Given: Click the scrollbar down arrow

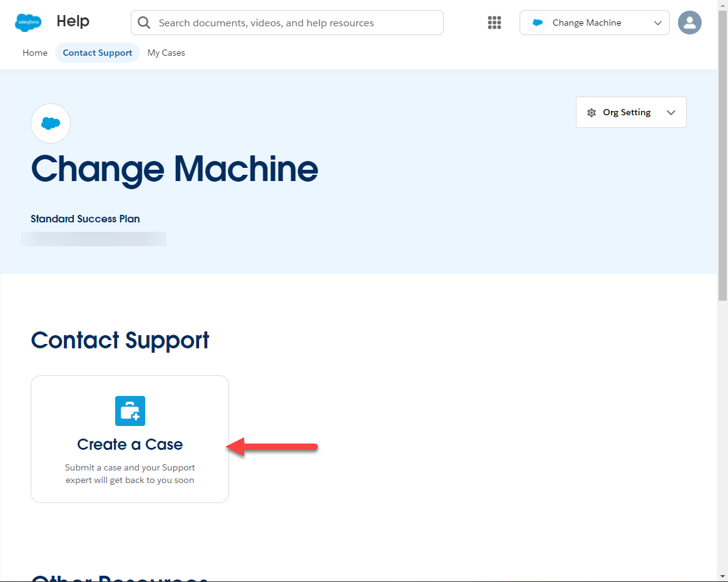Looking at the screenshot, I should (x=722, y=576).
